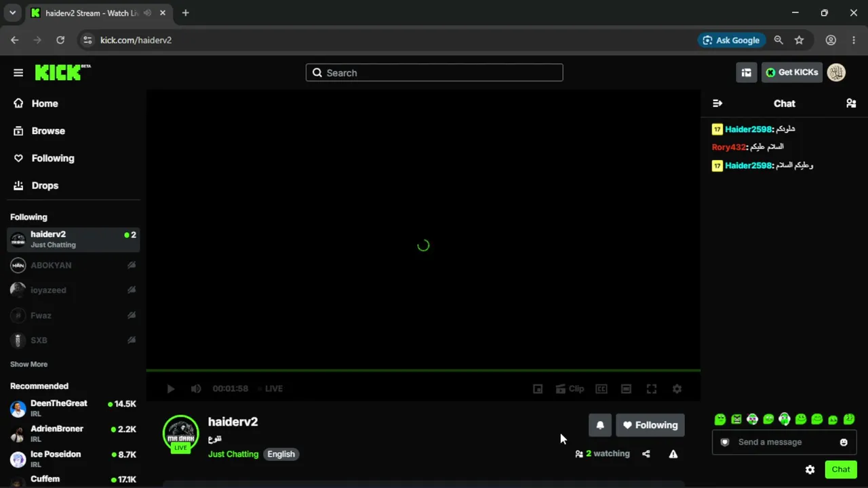Open the tab search dropdown arrow
The image size is (868, 488).
[x=12, y=13]
